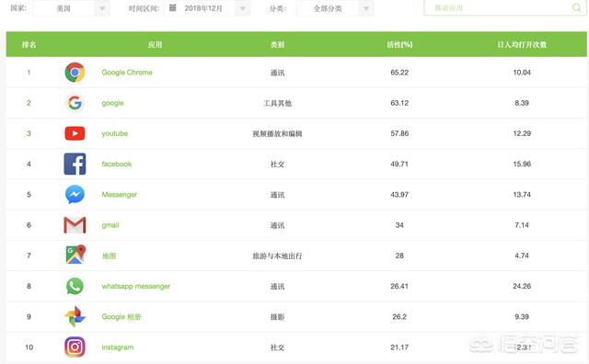Image resolution: width=589 pixels, height=364 pixels.
Task: Click activity value 43.97
Action: click(x=399, y=194)
